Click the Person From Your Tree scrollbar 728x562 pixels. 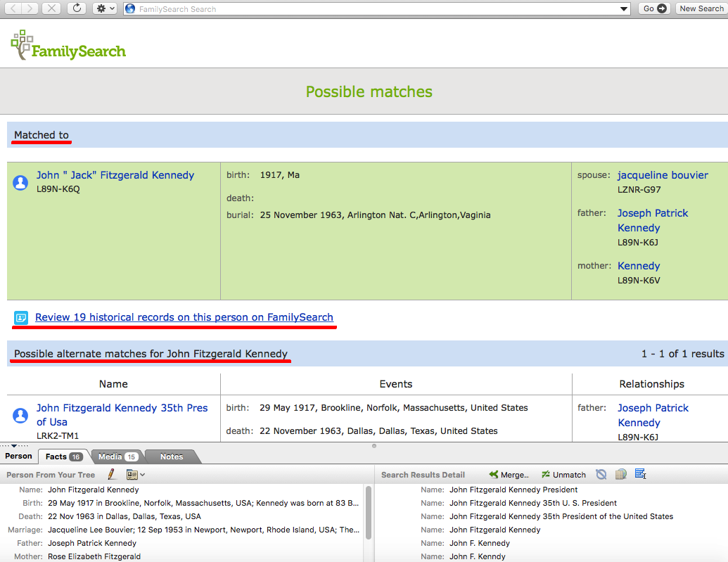pyautogui.click(x=369, y=513)
